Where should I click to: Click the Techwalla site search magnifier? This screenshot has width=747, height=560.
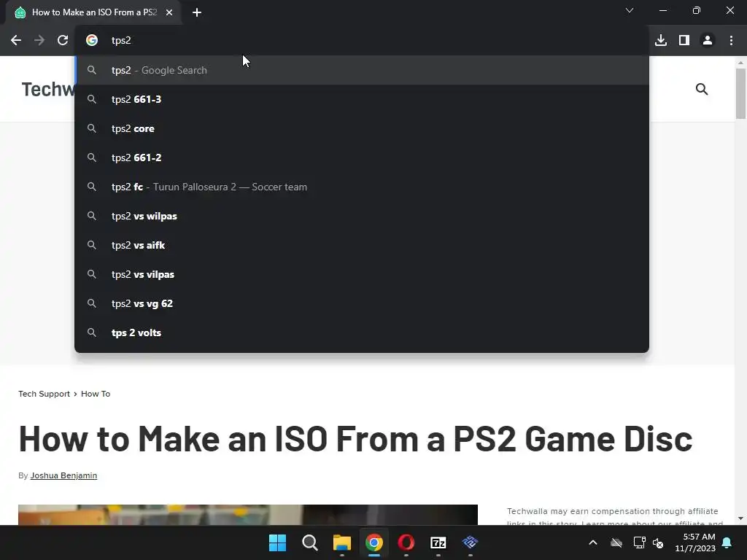702,89
